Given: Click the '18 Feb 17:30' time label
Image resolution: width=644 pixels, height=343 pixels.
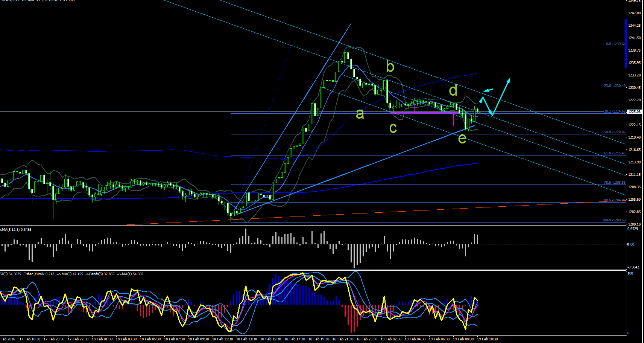Looking at the screenshot, I should pos(295,339).
